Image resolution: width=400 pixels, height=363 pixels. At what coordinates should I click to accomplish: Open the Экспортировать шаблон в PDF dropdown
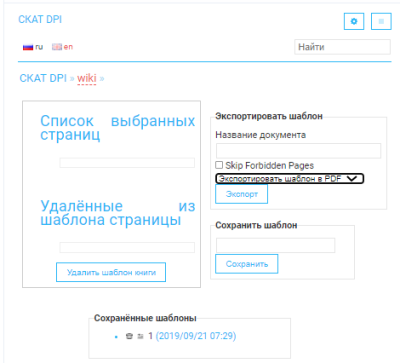(x=290, y=179)
